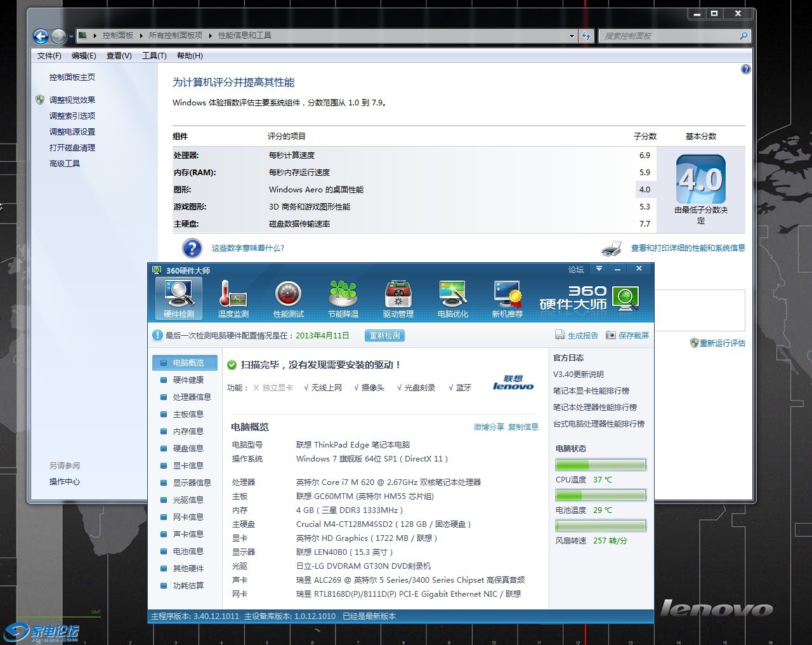The height and width of the screenshot is (645, 812).
Task: Open the help question mark icon
Action: (x=746, y=69)
